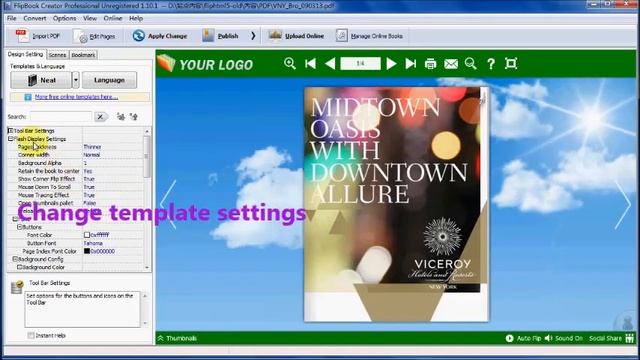Click description box scroll down arrow
This screenshot has width=640, height=360.
(145, 323)
